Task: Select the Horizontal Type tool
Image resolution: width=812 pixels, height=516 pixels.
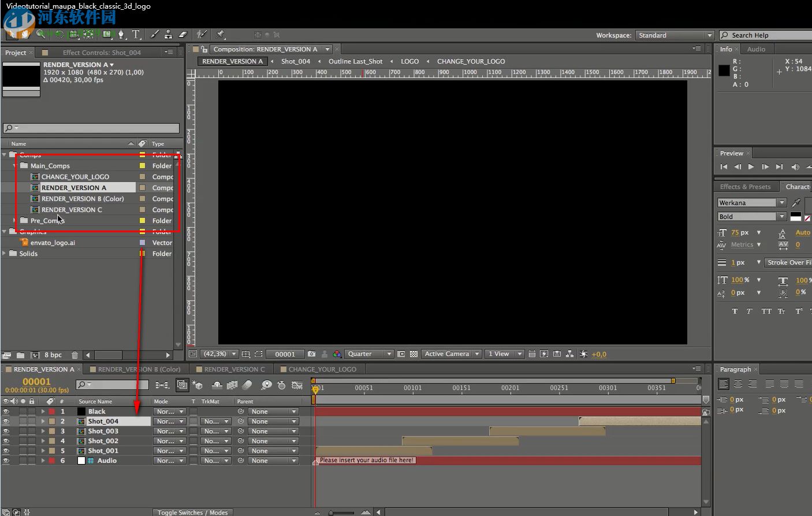Action: (136, 35)
